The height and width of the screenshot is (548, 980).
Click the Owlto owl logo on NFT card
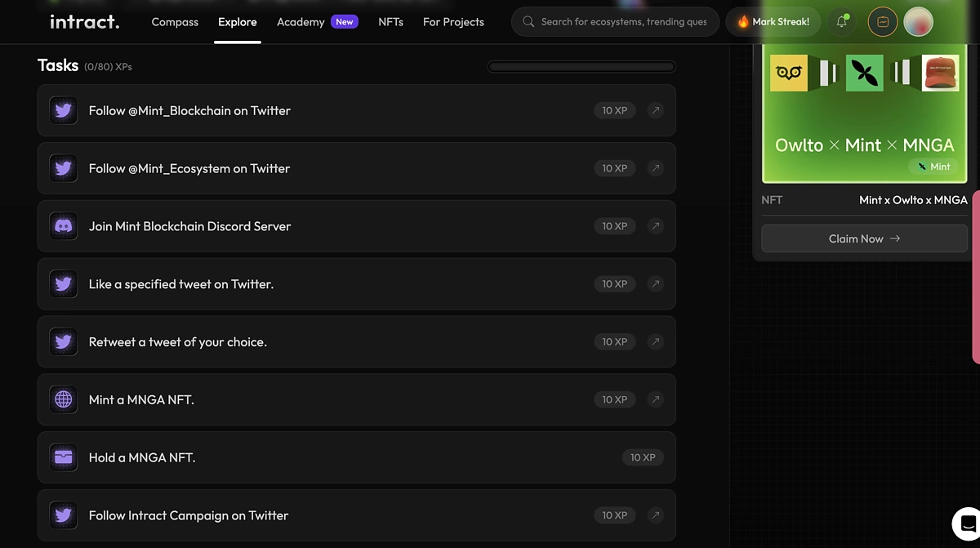tap(789, 73)
